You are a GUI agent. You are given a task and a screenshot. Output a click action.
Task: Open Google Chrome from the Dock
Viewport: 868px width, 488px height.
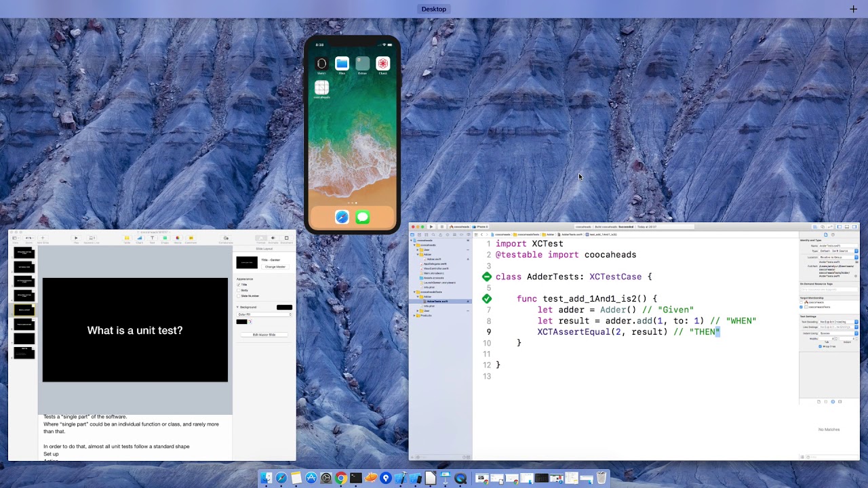pyautogui.click(x=341, y=479)
